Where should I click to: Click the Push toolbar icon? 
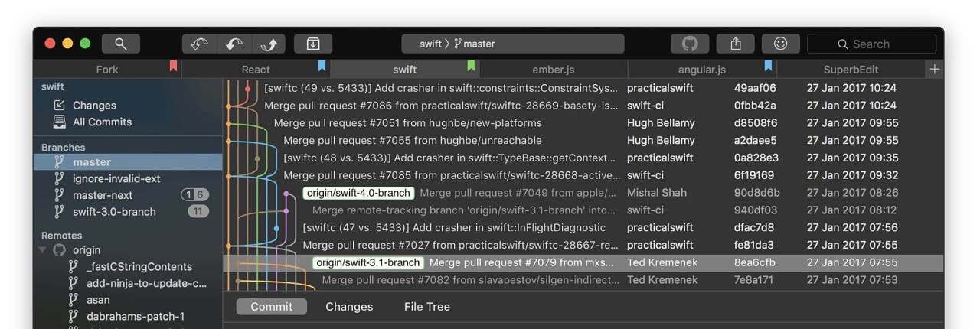270,44
